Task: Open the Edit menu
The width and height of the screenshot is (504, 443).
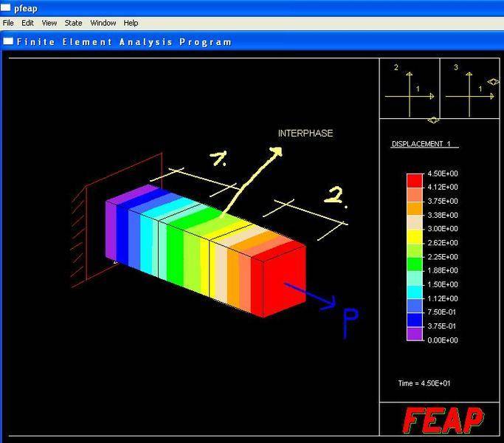Action: [27, 23]
